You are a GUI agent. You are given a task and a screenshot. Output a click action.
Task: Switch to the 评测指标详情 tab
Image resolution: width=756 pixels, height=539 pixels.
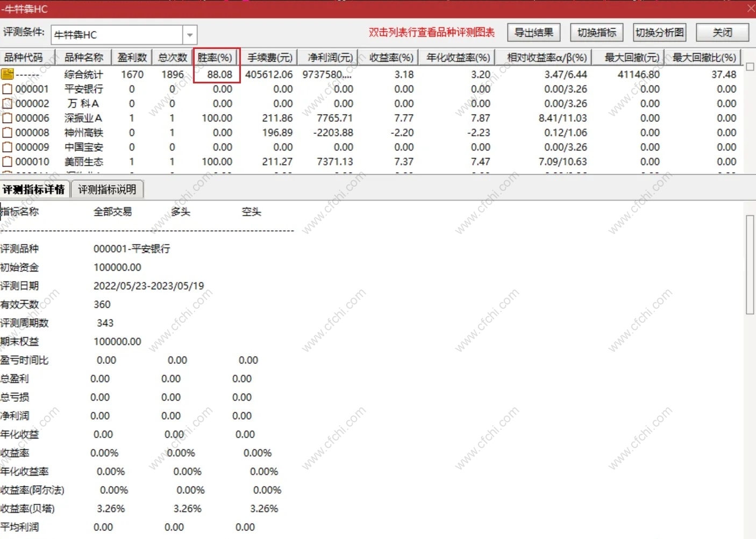(x=34, y=189)
